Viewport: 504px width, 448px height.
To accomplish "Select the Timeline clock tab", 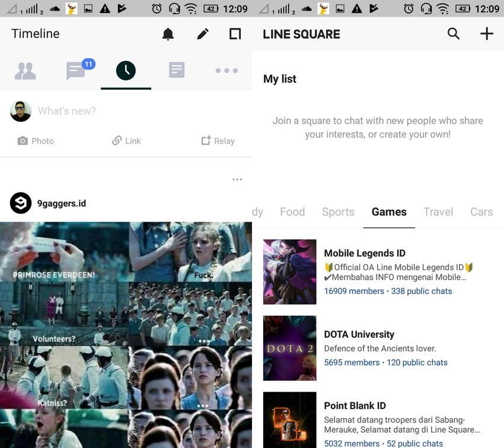I will click(x=126, y=71).
